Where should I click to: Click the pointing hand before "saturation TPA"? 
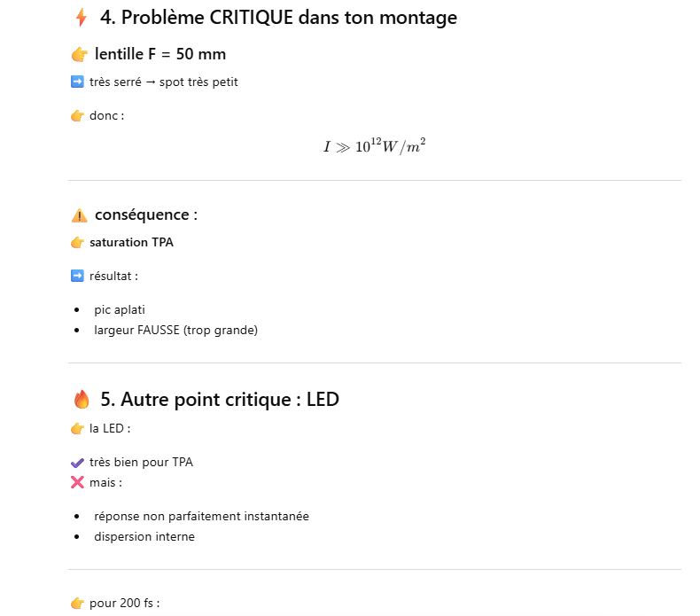point(77,243)
